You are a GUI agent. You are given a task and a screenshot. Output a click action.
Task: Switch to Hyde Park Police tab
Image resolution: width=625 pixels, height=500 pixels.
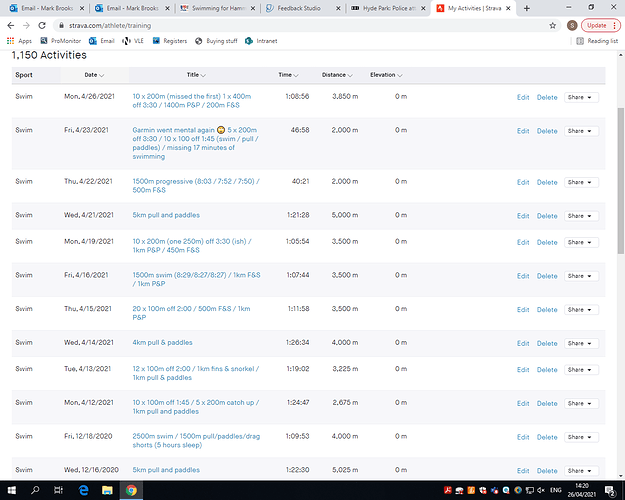pyautogui.click(x=389, y=8)
